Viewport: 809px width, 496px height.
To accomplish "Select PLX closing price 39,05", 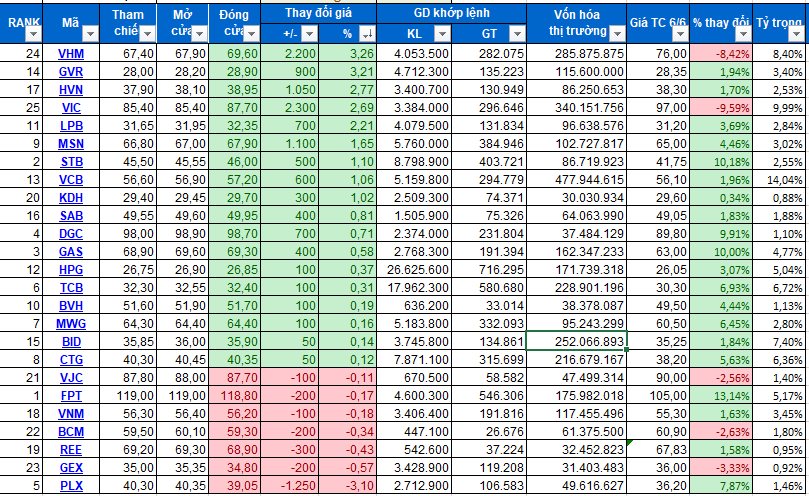I will coord(235,486).
